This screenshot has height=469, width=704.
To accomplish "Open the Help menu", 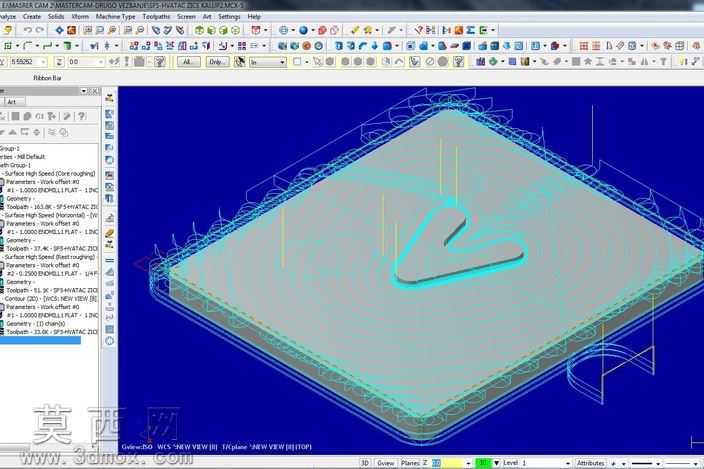I will [254, 17].
